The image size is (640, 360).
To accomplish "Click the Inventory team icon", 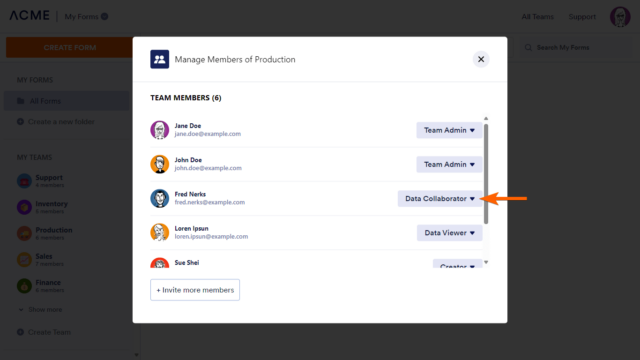I will 24,207.
